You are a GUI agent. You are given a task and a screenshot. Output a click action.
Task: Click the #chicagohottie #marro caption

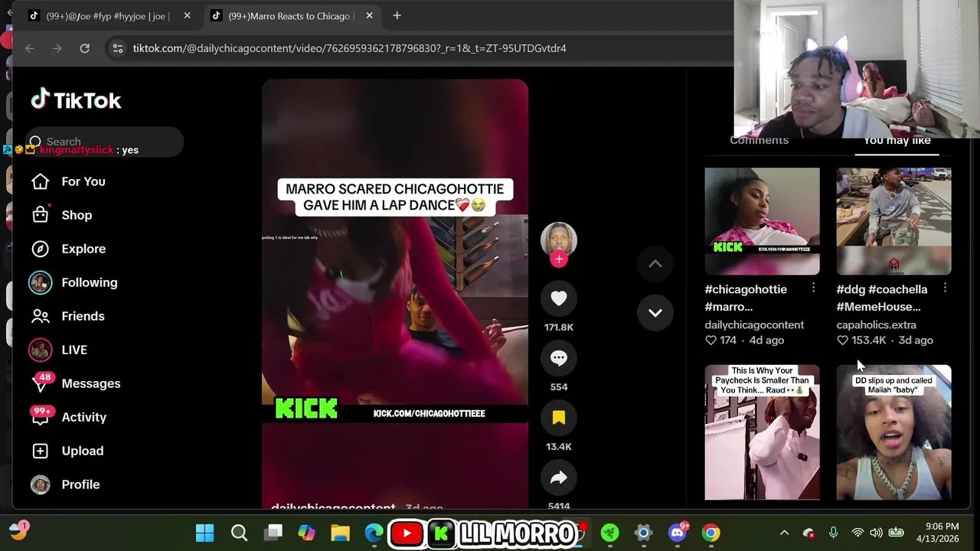[x=746, y=298]
